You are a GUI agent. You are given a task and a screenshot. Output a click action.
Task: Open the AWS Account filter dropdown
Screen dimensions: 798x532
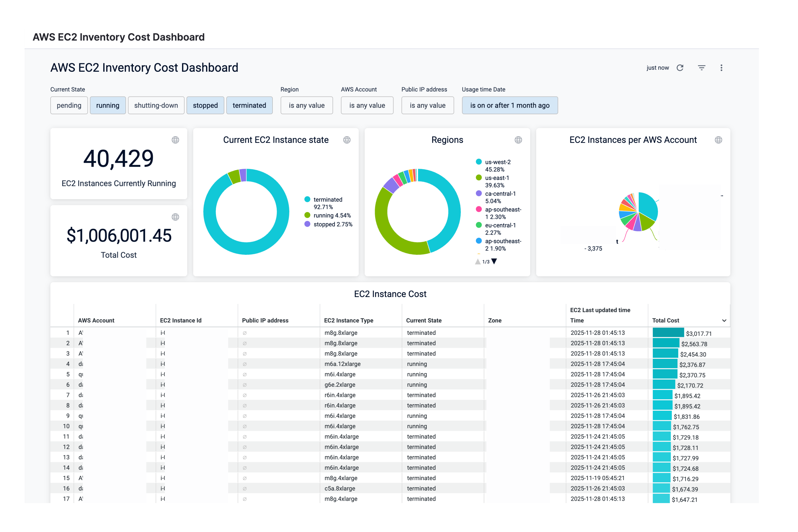point(367,106)
